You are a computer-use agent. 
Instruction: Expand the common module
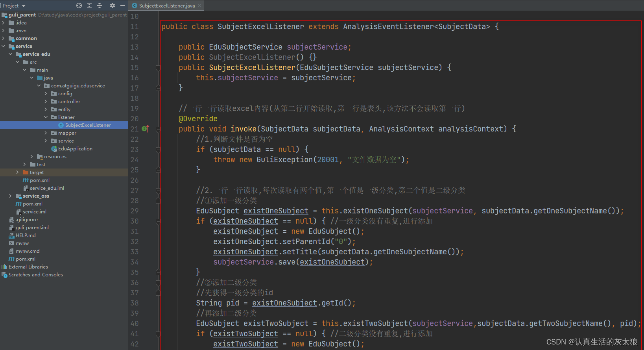pos(4,39)
